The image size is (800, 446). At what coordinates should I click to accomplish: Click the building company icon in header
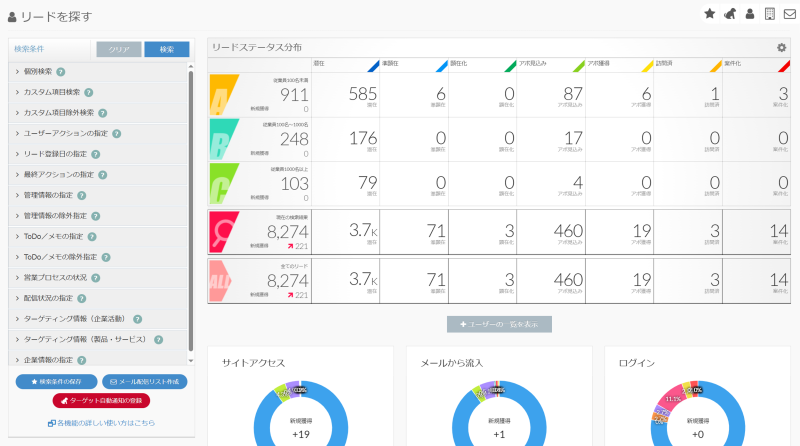point(770,14)
